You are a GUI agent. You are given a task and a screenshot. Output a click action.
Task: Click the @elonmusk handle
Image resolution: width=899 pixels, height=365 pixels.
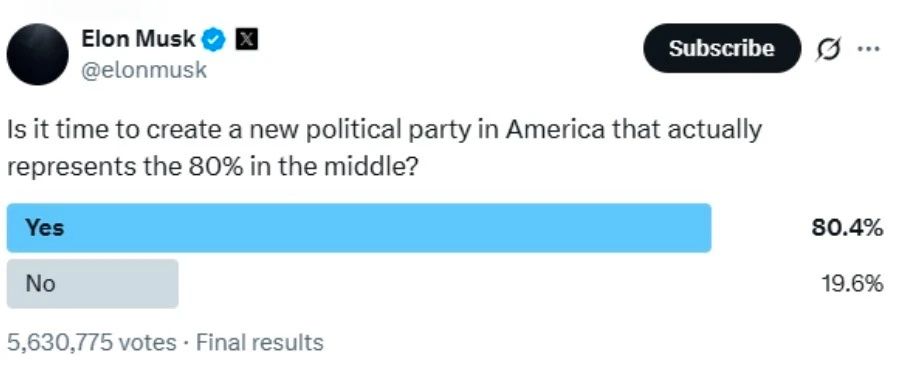click(144, 70)
